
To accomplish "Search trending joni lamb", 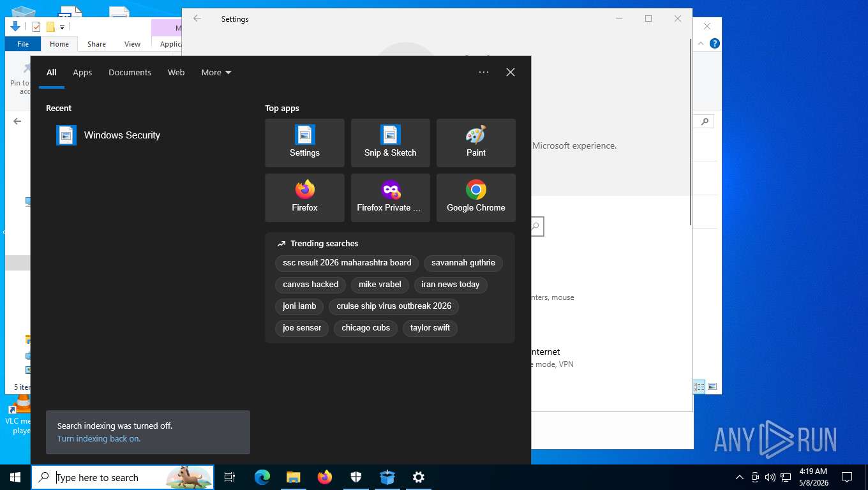I will point(299,306).
